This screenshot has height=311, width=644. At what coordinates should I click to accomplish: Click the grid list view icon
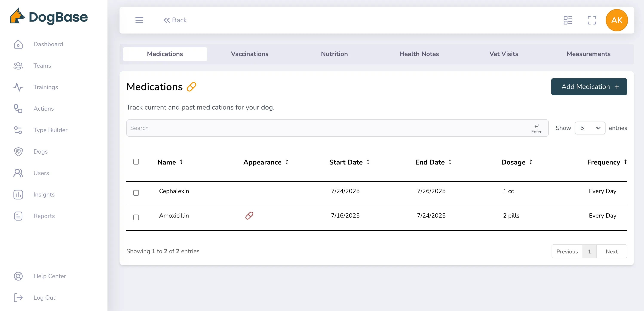coord(568,20)
